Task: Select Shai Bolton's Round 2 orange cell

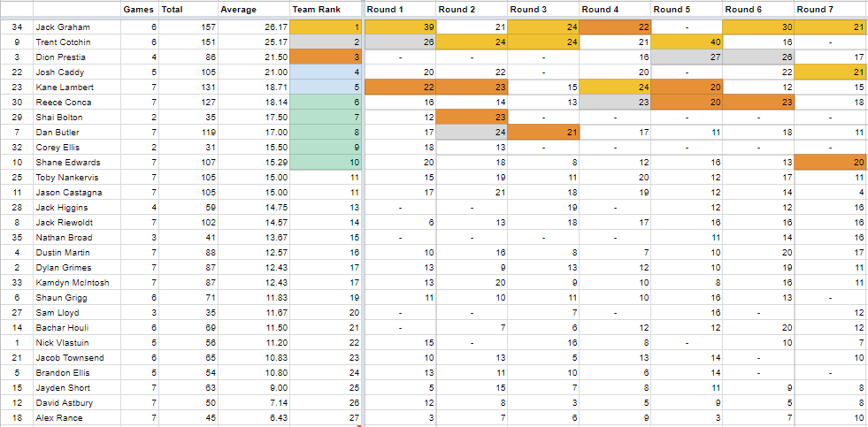Action: point(472,118)
